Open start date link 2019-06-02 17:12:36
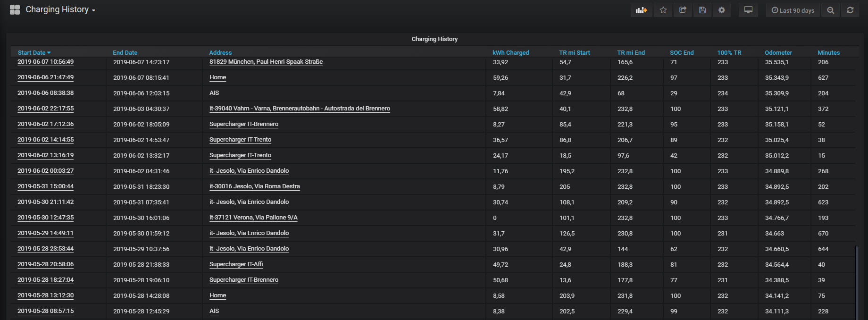Screen dimensions: 868x320 point(46,124)
